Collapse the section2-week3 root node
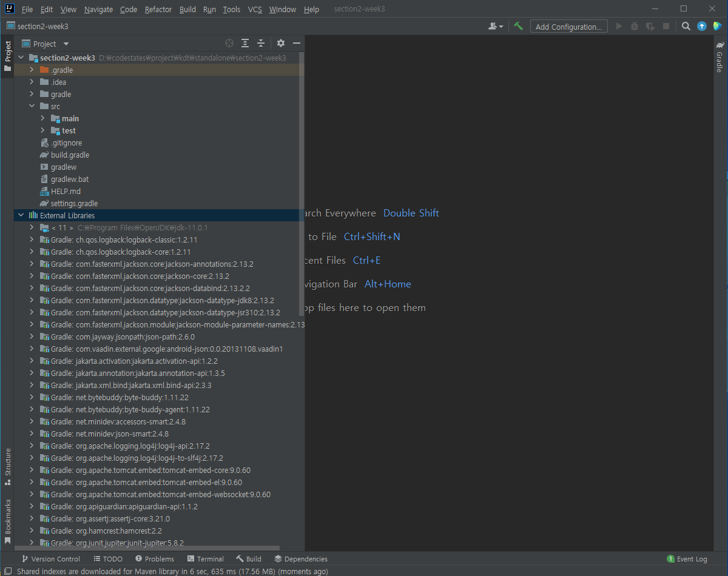Image resolution: width=728 pixels, height=576 pixels. coord(21,58)
